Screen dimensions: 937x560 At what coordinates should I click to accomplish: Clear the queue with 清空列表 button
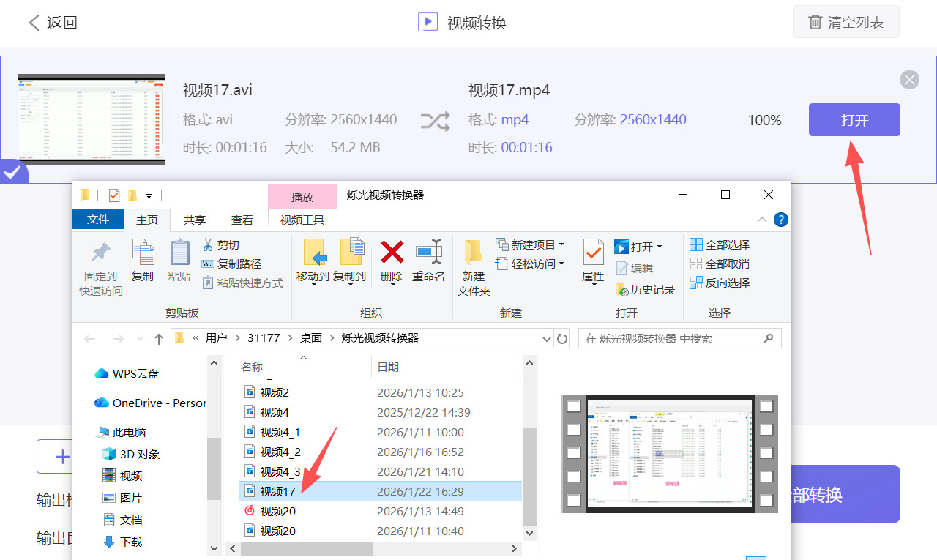(x=845, y=22)
